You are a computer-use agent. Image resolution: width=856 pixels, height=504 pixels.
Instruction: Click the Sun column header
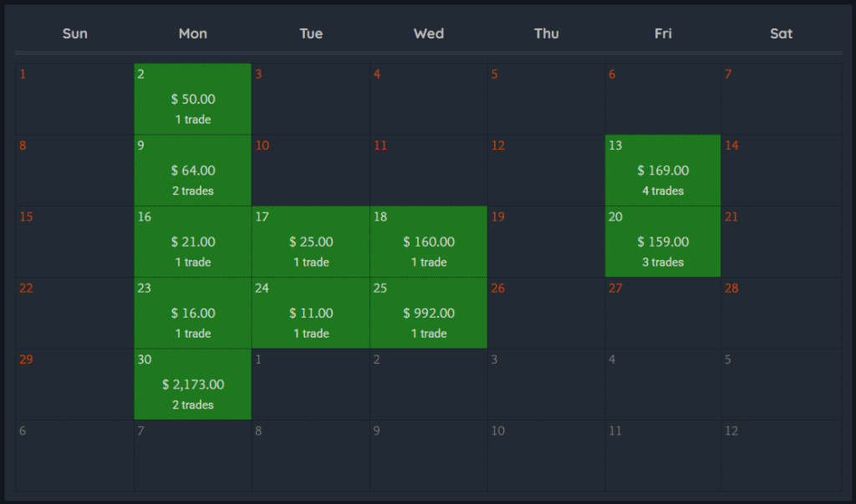point(74,33)
